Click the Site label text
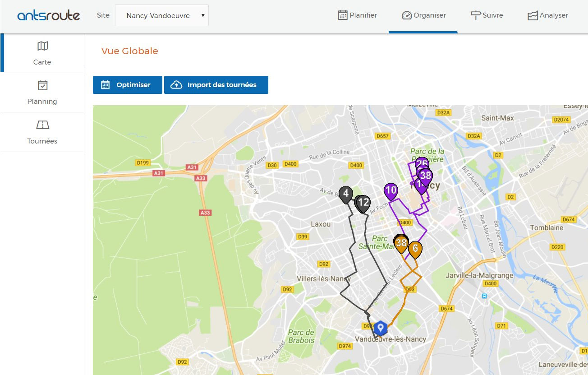The height and width of the screenshot is (375, 588). point(103,15)
